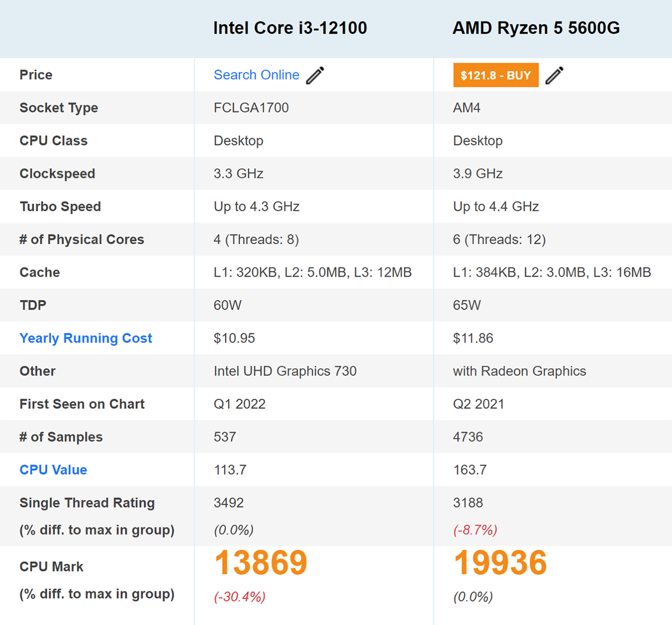Click the 4736 samples value
This screenshot has width=672, height=625.
(x=468, y=437)
